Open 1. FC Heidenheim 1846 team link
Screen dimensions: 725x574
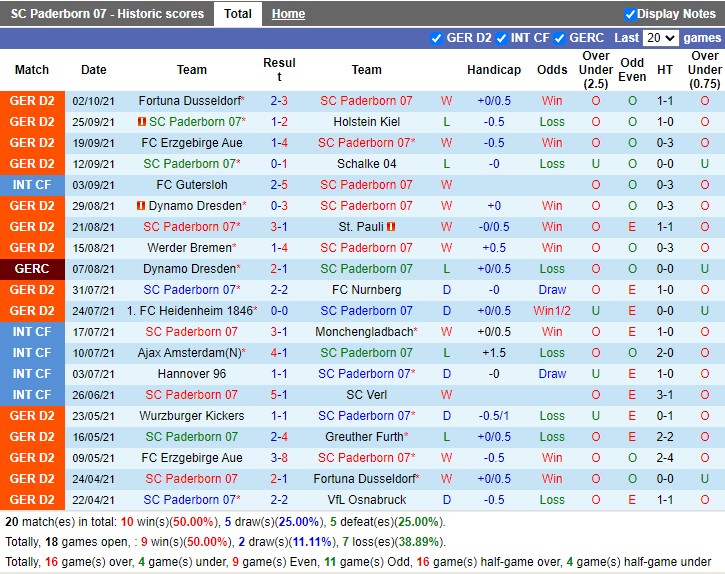click(x=190, y=310)
